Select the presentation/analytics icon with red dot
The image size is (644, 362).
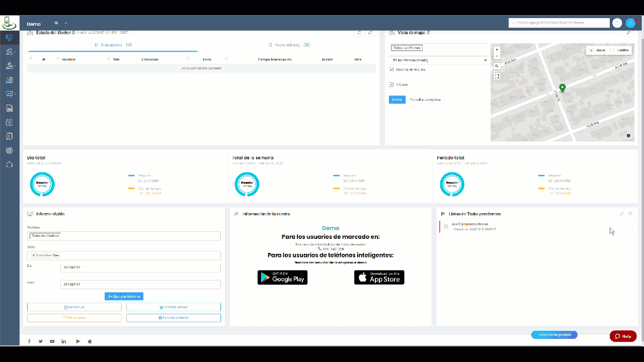coord(9,94)
